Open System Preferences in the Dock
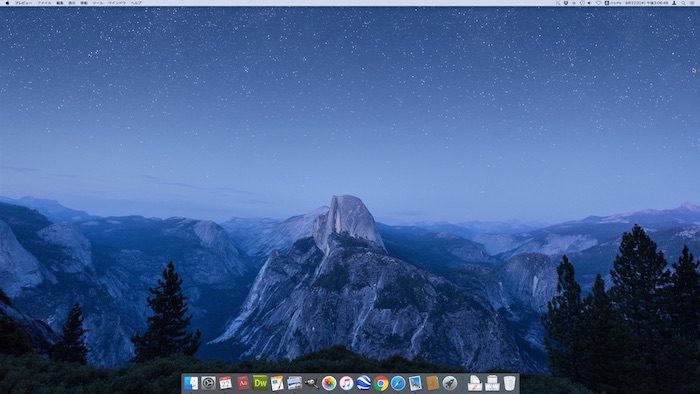700x394 pixels. pyautogui.click(x=208, y=383)
